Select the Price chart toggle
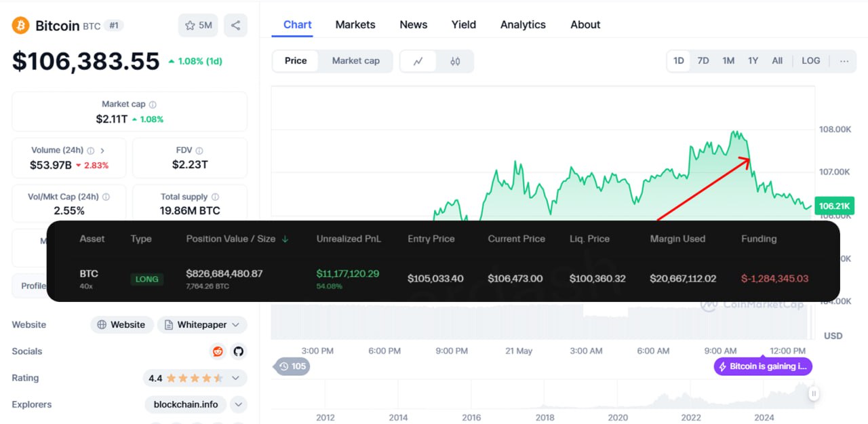 tap(296, 61)
